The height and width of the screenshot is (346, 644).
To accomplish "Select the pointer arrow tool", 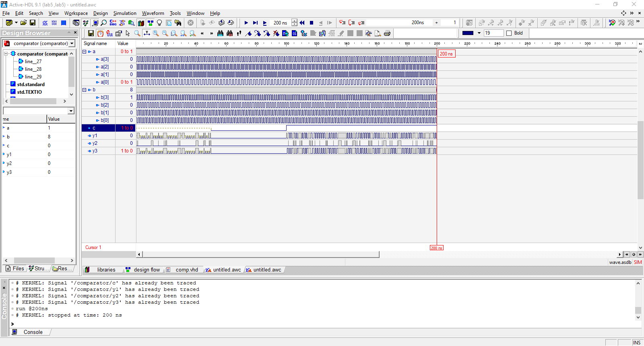I will coord(128,33).
